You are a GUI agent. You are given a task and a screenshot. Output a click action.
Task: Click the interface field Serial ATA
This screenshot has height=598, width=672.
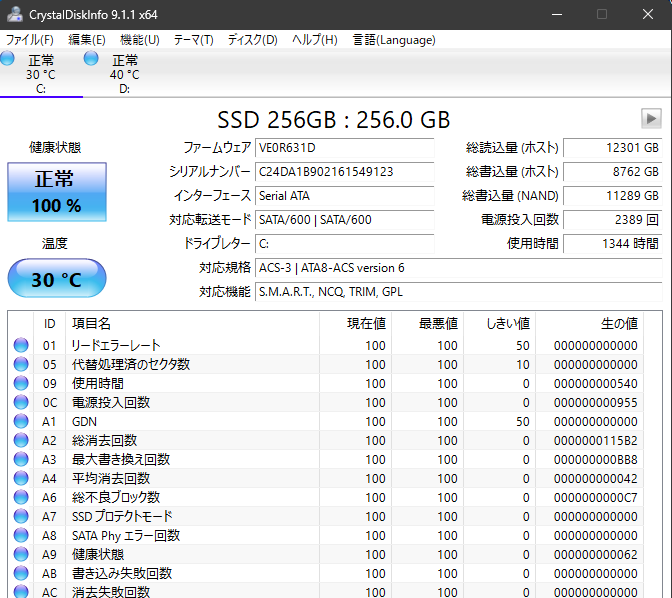[345, 196]
